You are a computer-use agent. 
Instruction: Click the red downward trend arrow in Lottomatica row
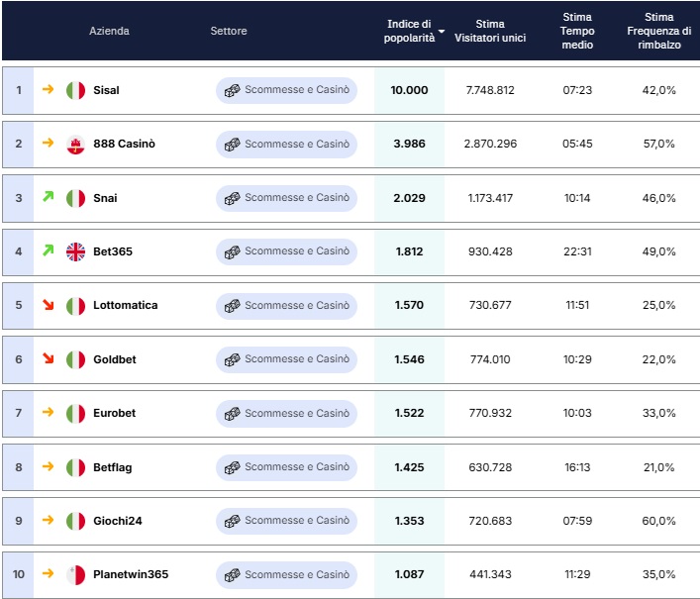click(49, 304)
